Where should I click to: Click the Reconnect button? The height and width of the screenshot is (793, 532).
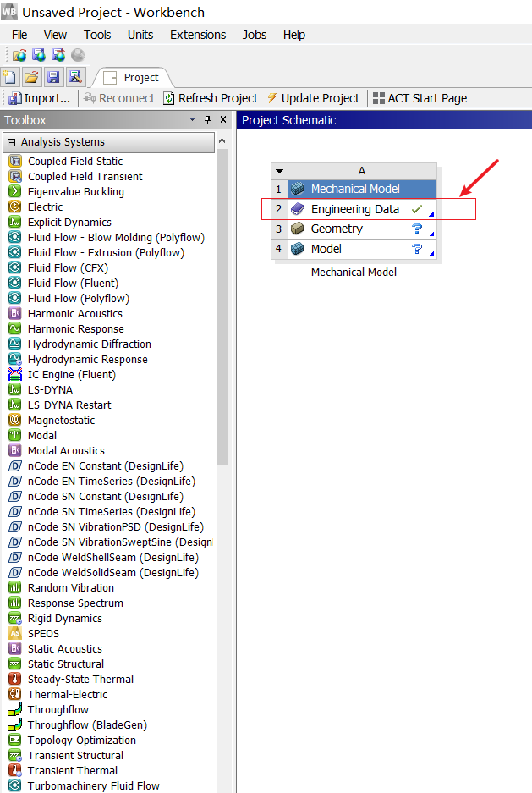pyautogui.click(x=119, y=98)
